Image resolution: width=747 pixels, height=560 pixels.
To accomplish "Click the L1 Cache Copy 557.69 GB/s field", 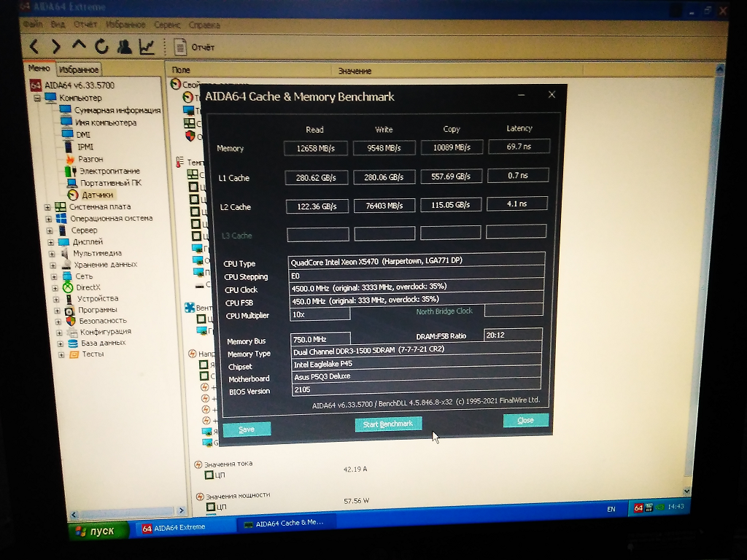I will (x=451, y=176).
